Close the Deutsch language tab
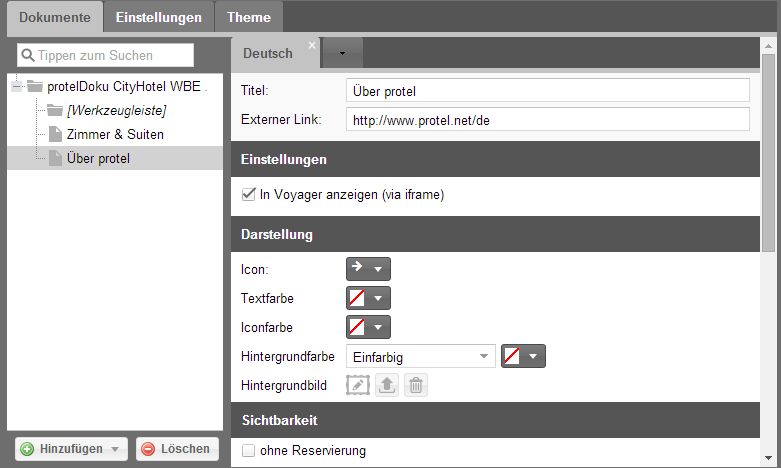This screenshot has width=781, height=468. pos(312,45)
